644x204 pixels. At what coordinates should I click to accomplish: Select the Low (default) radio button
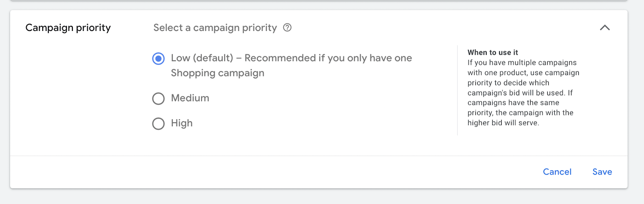tap(159, 59)
